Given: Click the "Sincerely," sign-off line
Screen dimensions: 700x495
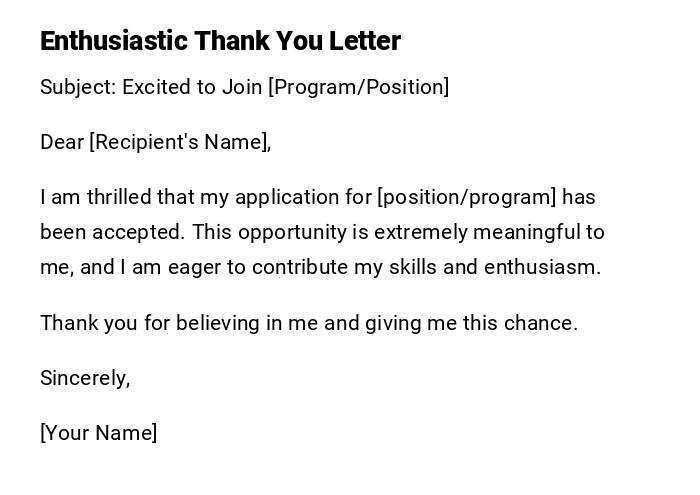Looking at the screenshot, I should 85,378.
